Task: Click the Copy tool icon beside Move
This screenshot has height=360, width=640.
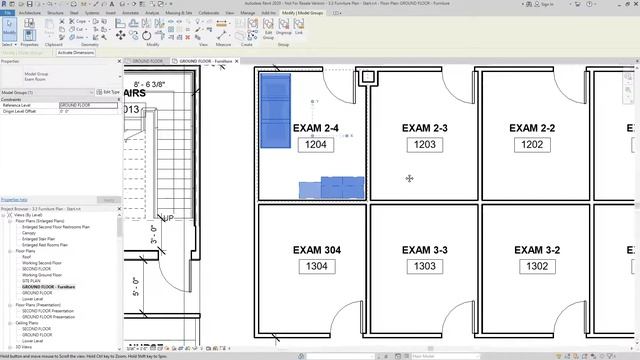Action: [x=133, y=36]
